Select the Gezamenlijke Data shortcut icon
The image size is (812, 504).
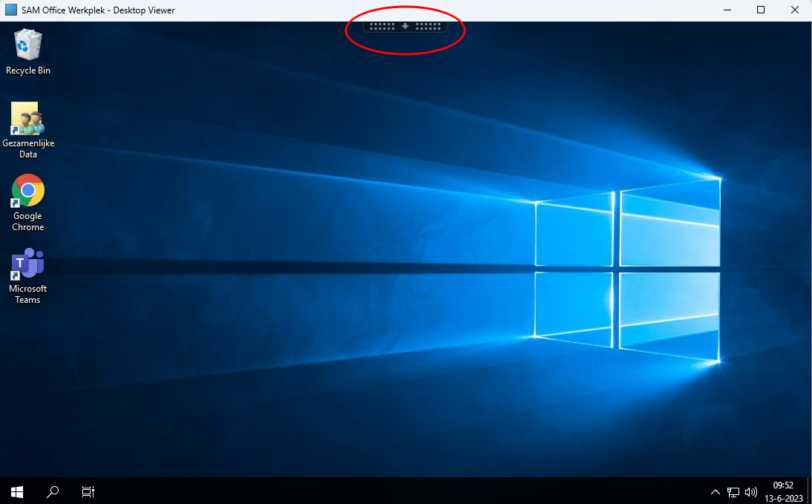point(28,119)
